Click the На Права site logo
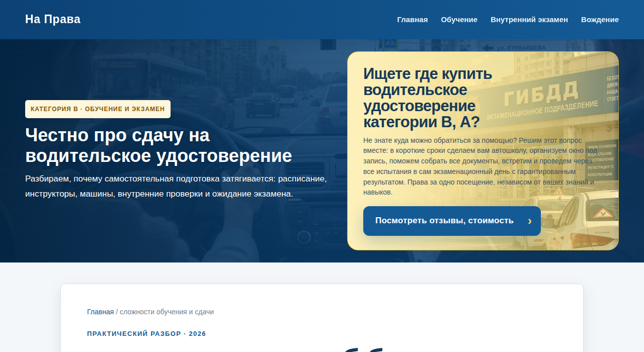644x352 pixels. 53,19
